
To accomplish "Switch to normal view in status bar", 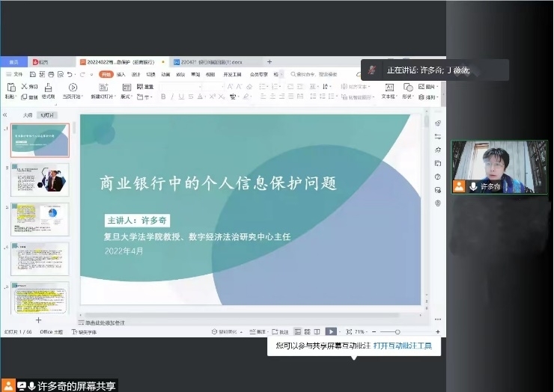I will point(297,331).
